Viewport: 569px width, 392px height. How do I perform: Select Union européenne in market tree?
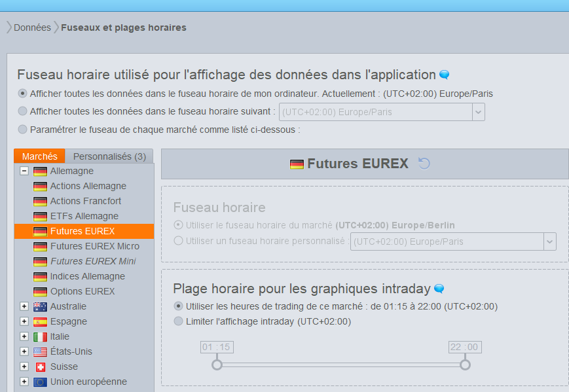(x=88, y=382)
